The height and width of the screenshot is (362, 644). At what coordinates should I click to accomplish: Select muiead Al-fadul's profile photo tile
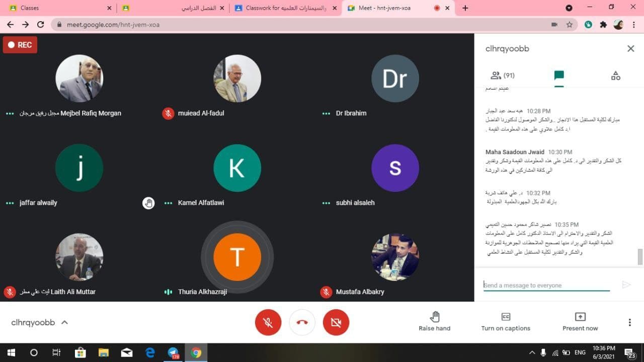coord(237,79)
